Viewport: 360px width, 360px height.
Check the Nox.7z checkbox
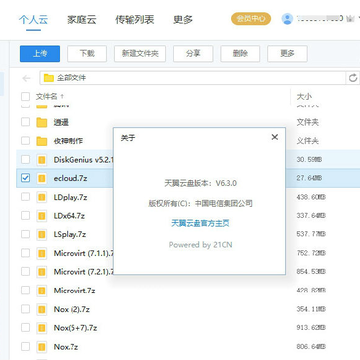click(x=25, y=347)
